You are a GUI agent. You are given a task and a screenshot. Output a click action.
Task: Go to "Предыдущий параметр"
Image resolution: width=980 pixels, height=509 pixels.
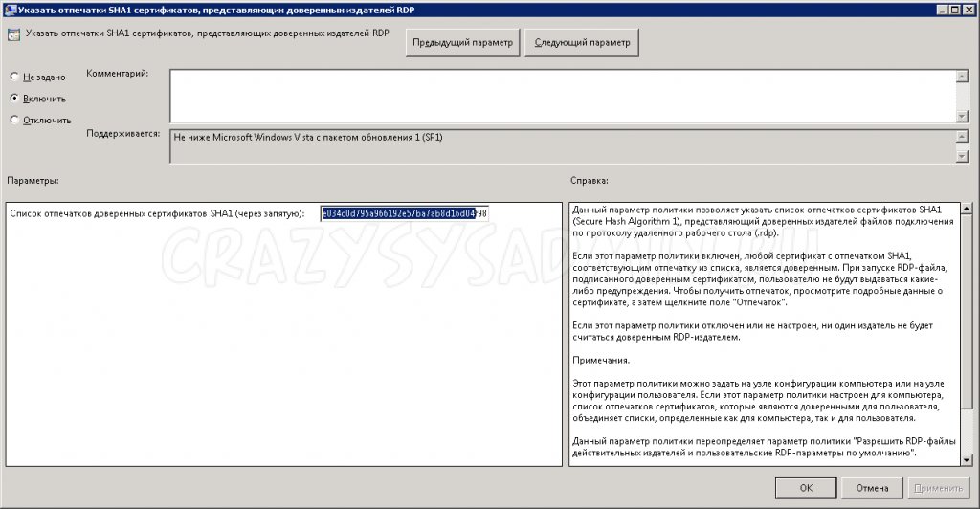[463, 43]
